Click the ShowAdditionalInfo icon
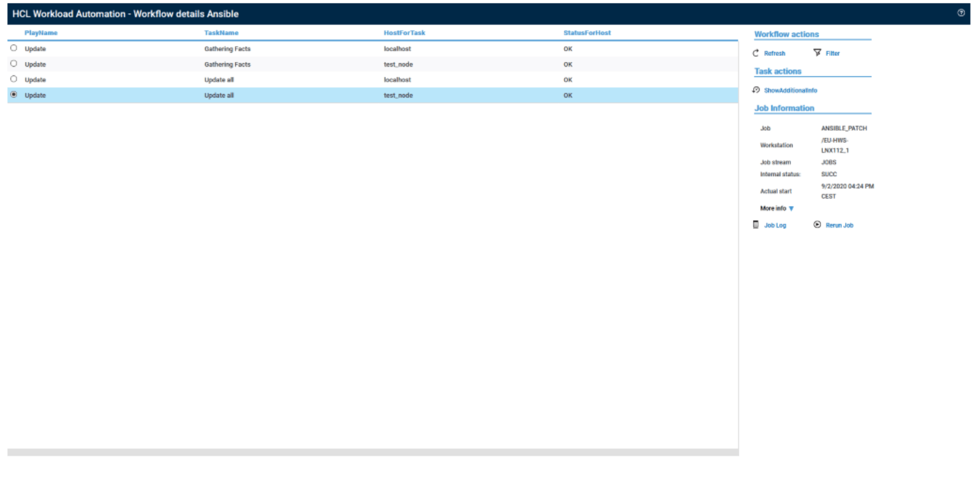The width and height of the screenshot is (980, 479). [x=756, y=90]
